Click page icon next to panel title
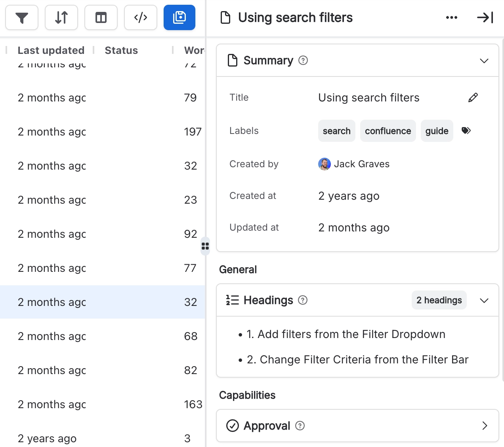Screen dimensions: 504x447 (x=225, y=17)
